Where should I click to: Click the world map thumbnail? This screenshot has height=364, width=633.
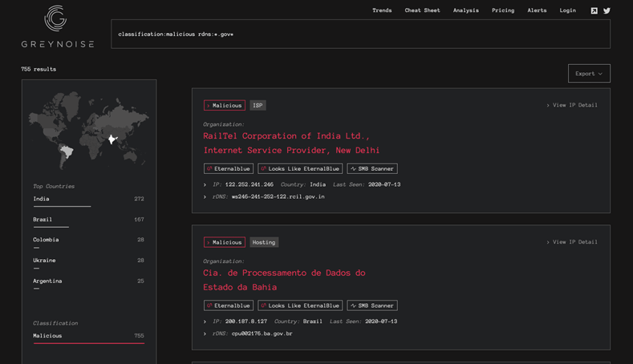coord(89,129)
